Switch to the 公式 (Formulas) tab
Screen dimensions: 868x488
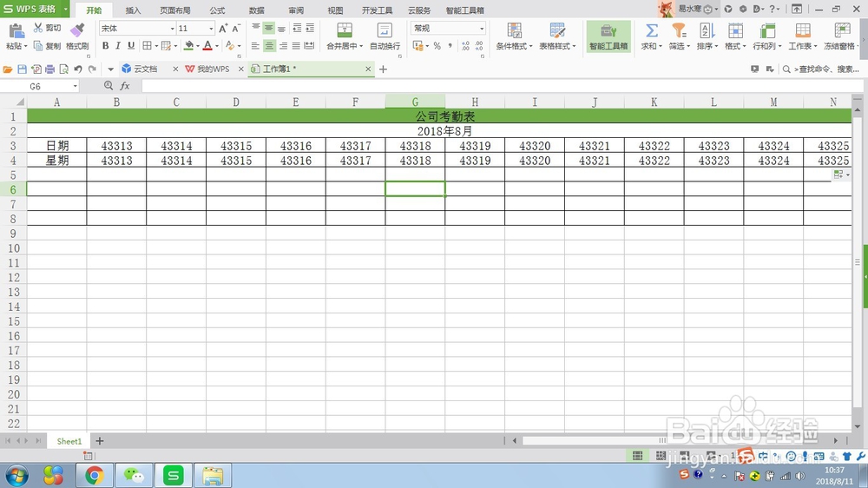[218, 10]
